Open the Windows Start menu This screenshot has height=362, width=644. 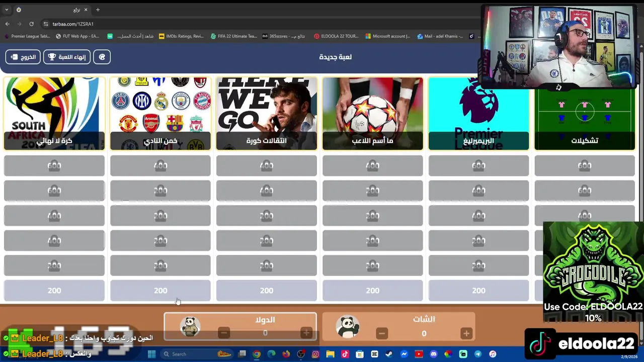[x=151, y=354]
